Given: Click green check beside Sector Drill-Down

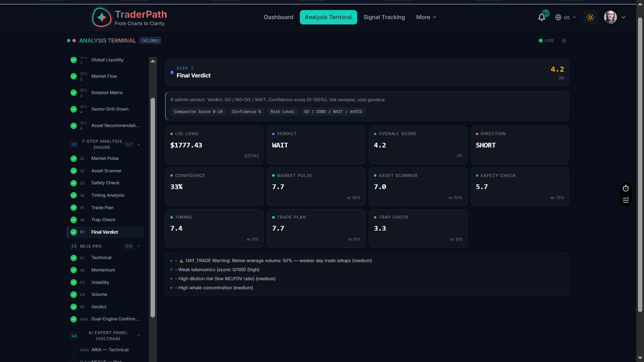Looking at the screenshot, I should pyautogui.click(x=74, y=109).
